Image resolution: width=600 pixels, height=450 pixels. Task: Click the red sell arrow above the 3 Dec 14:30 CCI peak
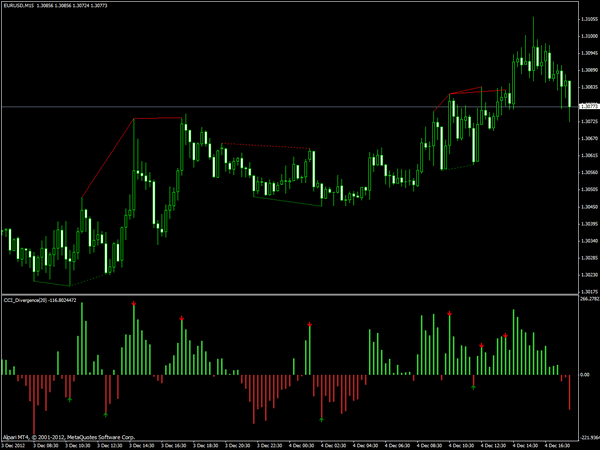(x=134, y=303)
